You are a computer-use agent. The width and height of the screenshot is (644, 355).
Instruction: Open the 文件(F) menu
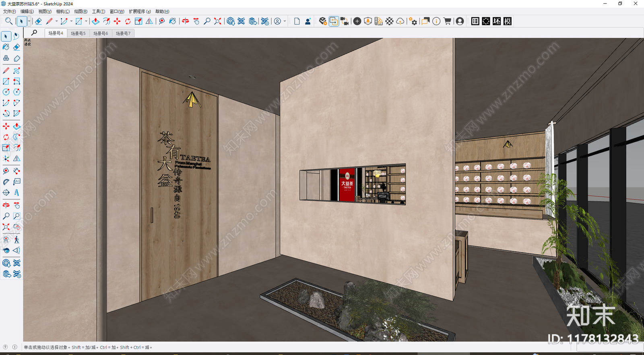click(x=10, y=11)
